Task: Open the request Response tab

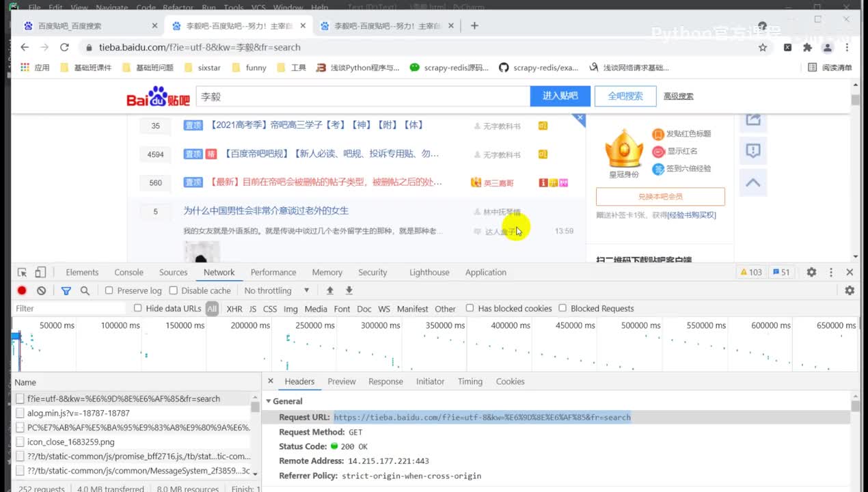Action: pyautogui.click(x=385, y=381)
